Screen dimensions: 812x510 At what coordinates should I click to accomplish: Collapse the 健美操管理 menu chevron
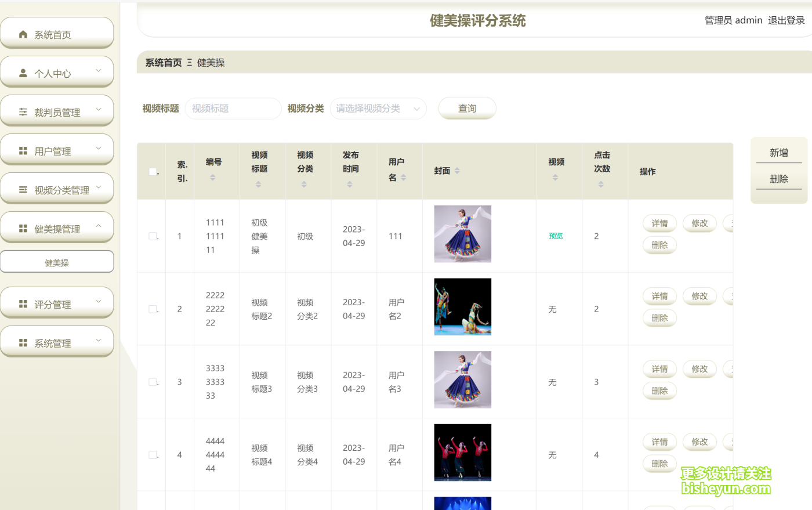click(x=99, y=226)
